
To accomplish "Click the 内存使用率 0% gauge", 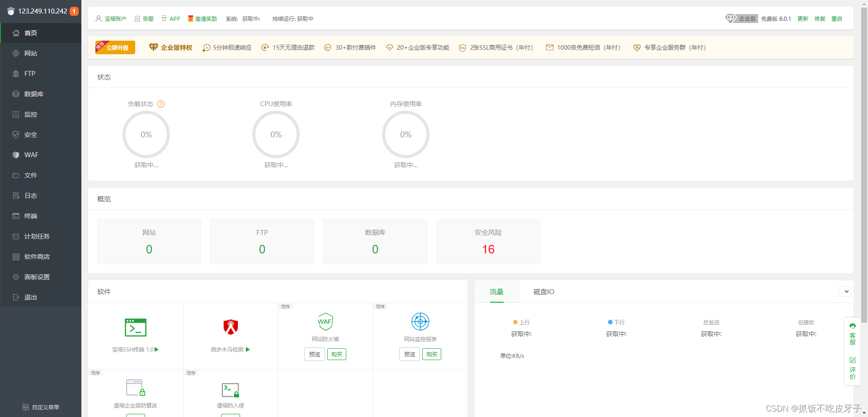I will pos(406,134).
